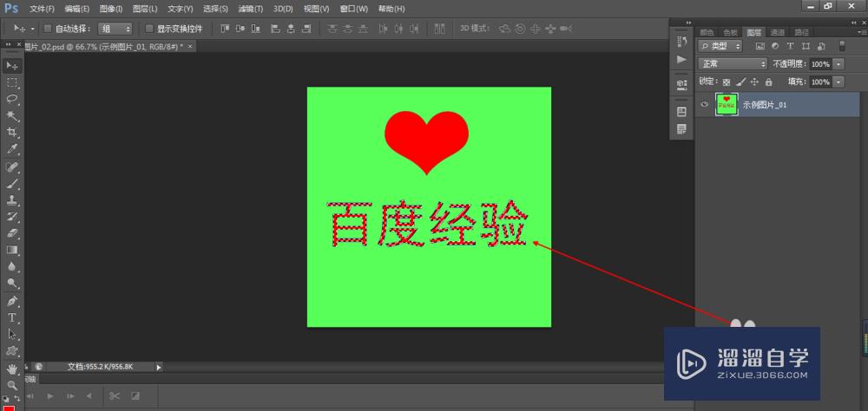Select the Dodge tool

[x=11, y=284]
